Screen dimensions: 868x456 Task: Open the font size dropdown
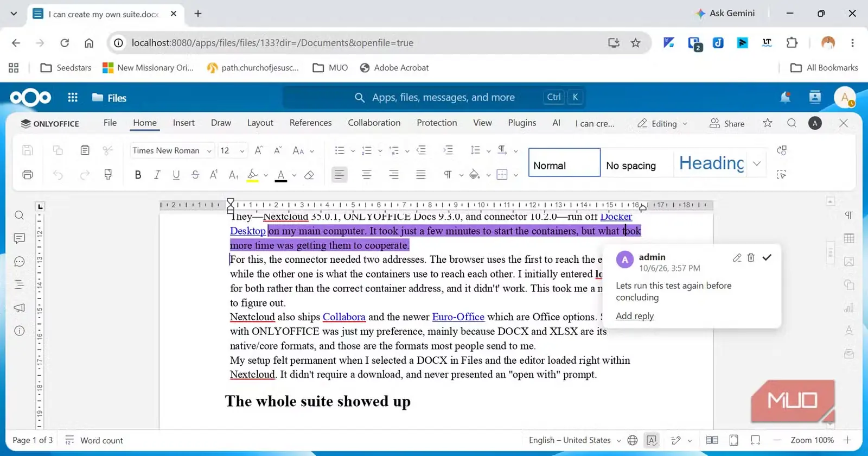coord(242,151)
